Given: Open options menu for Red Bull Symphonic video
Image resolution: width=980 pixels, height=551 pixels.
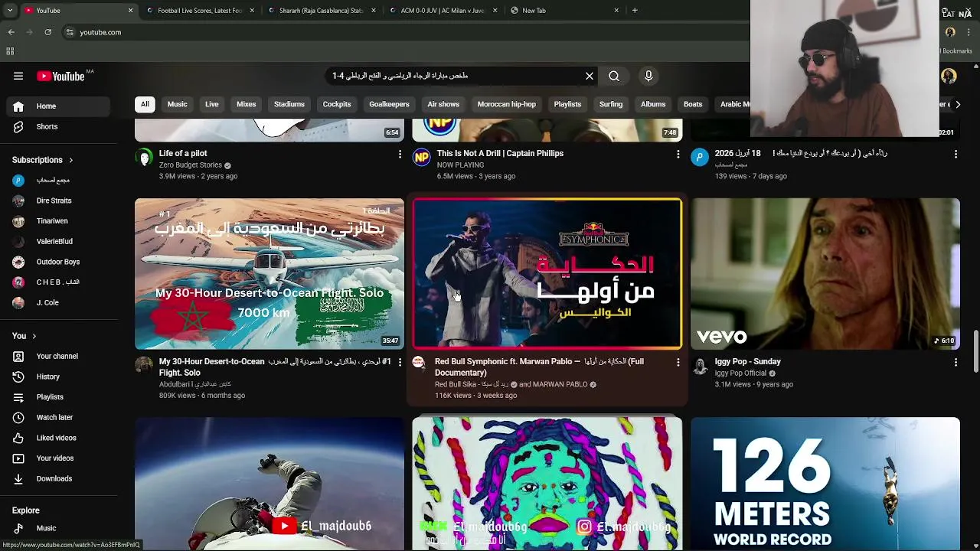Looking at the screenshot, I should click(x=678, y=362).
